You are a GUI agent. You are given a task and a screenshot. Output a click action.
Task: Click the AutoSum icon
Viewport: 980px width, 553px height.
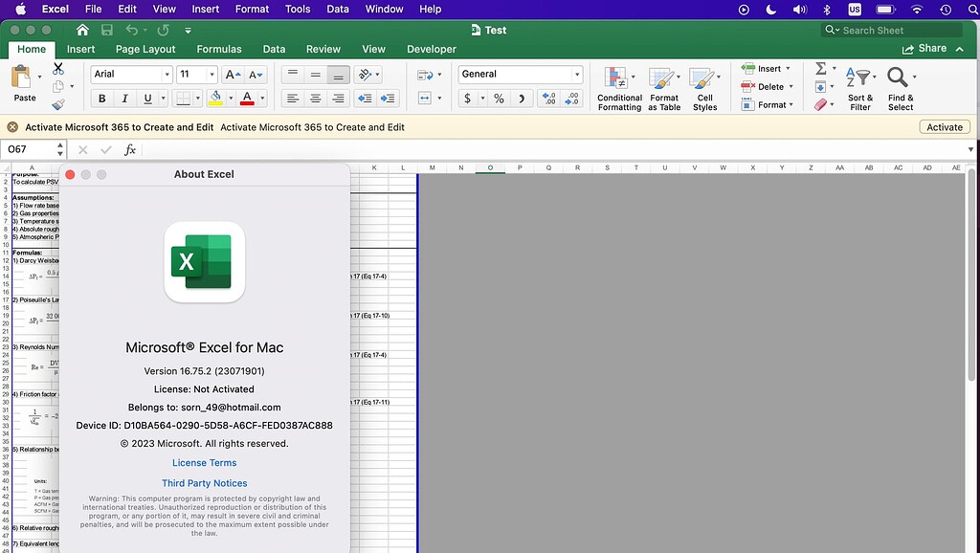819,68
